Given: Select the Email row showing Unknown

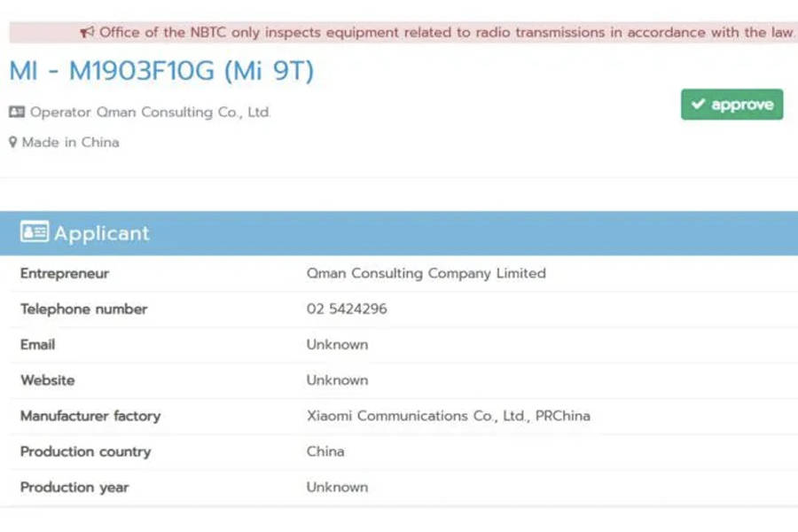Looking at the screenshot, I should click(337, 344).
